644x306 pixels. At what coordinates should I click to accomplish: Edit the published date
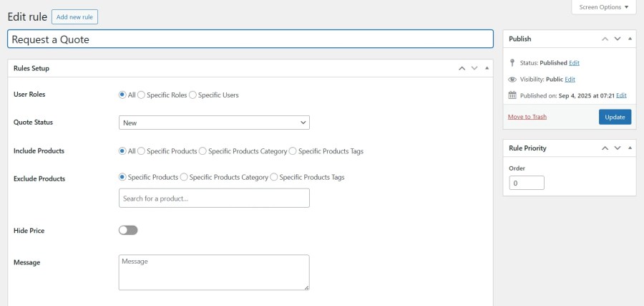click(x=621, y=95)
